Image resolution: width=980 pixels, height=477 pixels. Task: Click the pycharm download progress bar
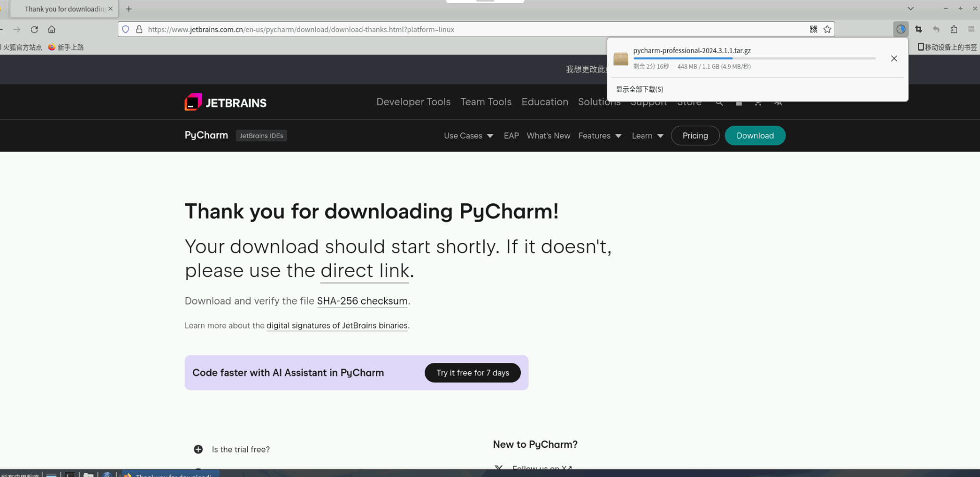(x=754, y=58)
